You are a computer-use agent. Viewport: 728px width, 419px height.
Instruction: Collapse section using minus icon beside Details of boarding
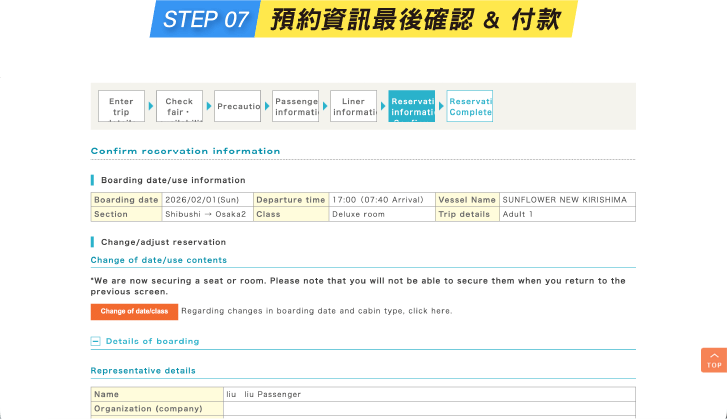pos(96,341)
